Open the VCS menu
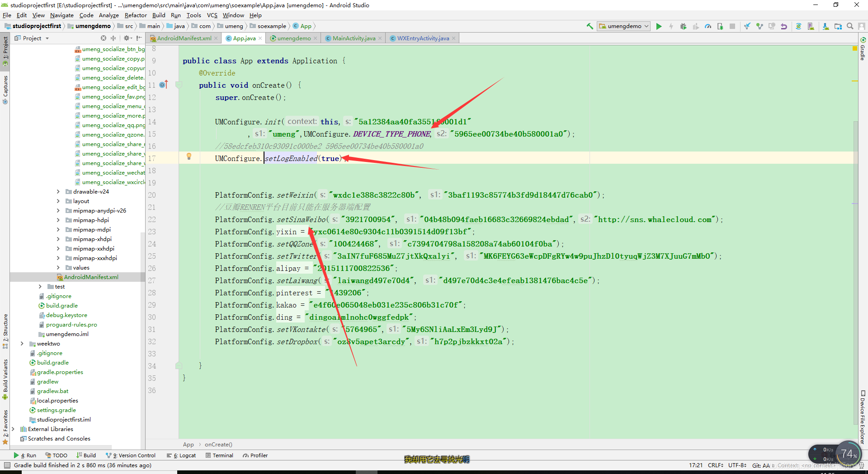The width and height of the screenshot is (868, 474). pos(212,15)
